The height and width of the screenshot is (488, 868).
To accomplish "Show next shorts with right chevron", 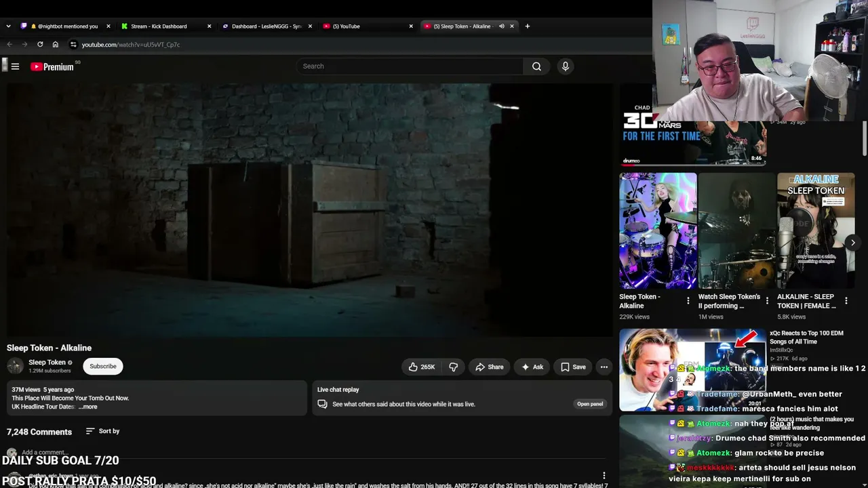I will coord(852,242).
